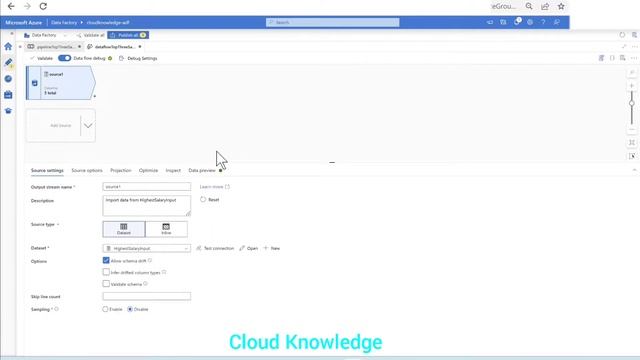Click the Publish all button
Image resolution: width=640 pixels, height=360 pixels.
tap(128, 35)
